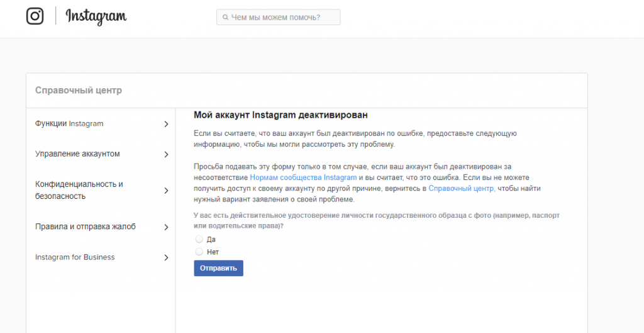Expand the chevron for 'Конфиденциальность и безопасность'
This screenshot has height=333, width=644.
[166, 191]
